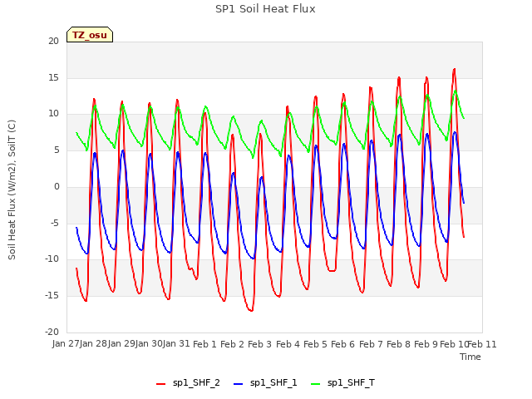Click the 10 y-axis tick label
Viewport: 532px width, 399px height.
click(53, 114)
